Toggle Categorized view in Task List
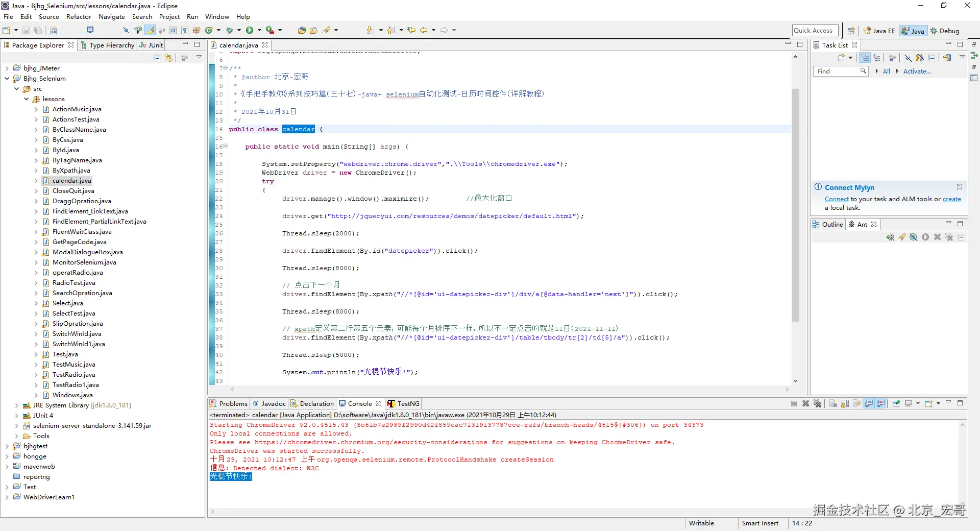The image size is (980, 531). 865,58
